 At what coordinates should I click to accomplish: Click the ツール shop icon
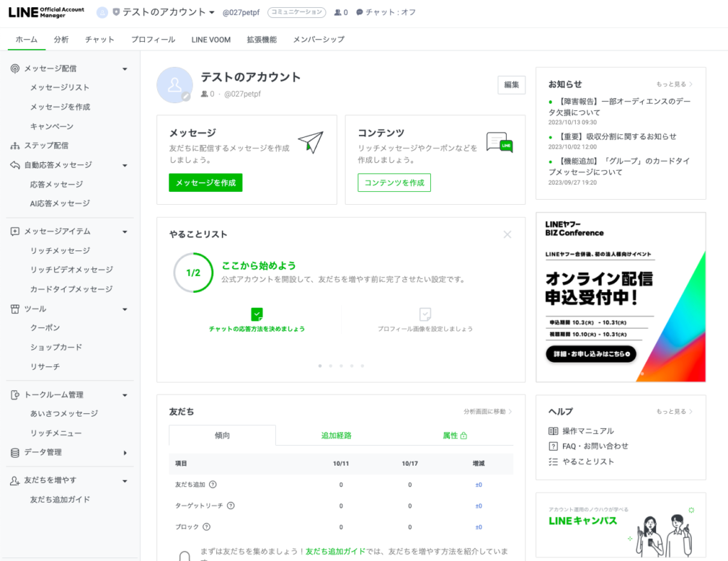[15, 309]
